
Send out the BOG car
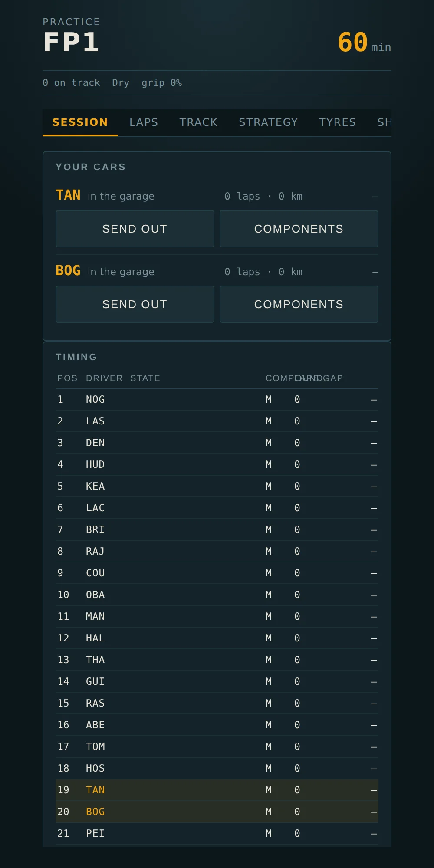(135, 304)
